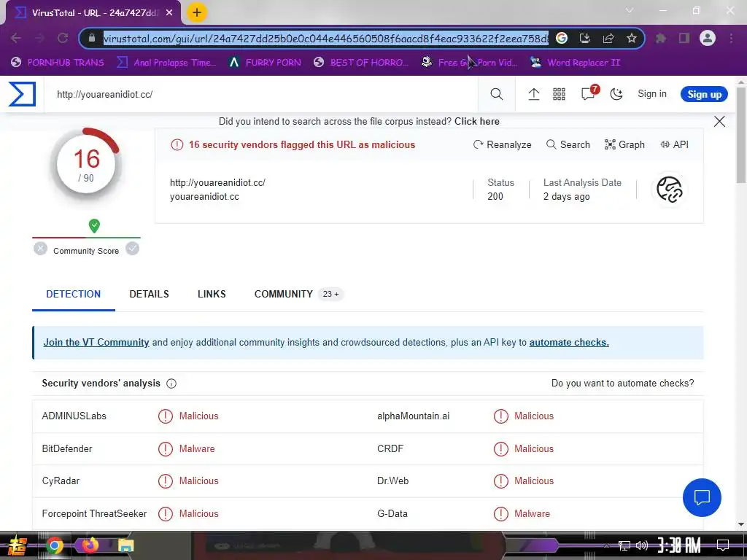Viewport: 747px width, 560px height.
Task: Open the BEST OF HORRO... bookmark
Action: point(361,63)
